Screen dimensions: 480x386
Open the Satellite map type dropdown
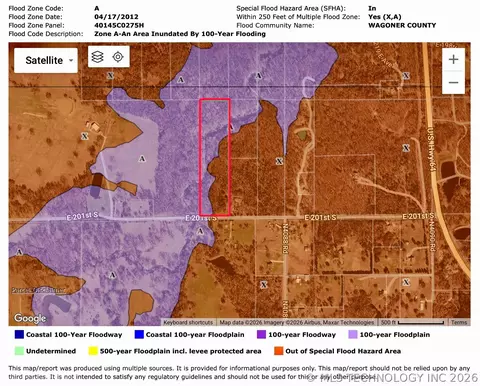coord(46,60)
